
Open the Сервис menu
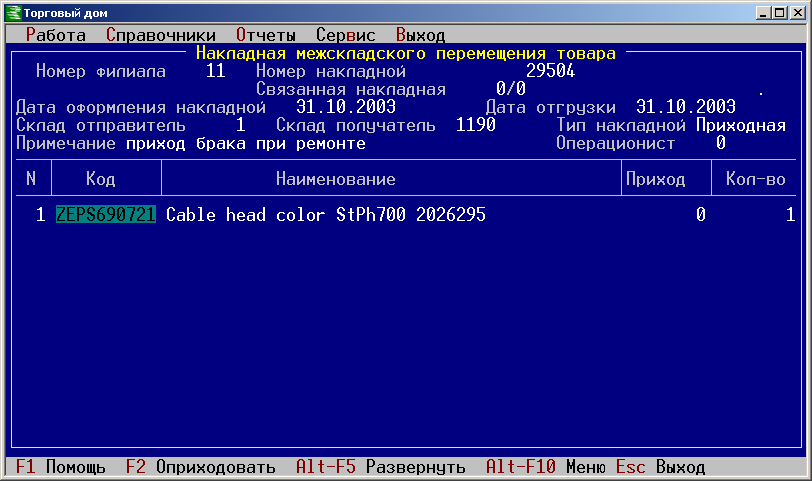coord(345,35)
